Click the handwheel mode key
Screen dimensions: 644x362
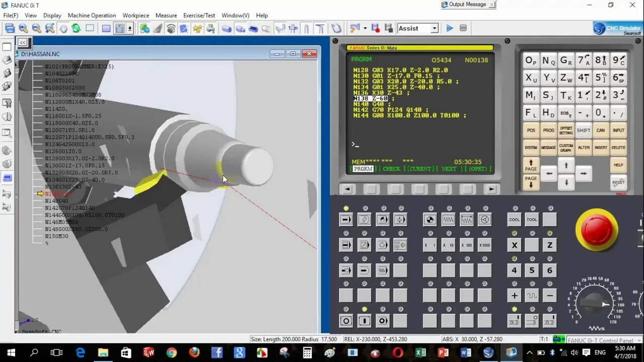pos(485,220)
